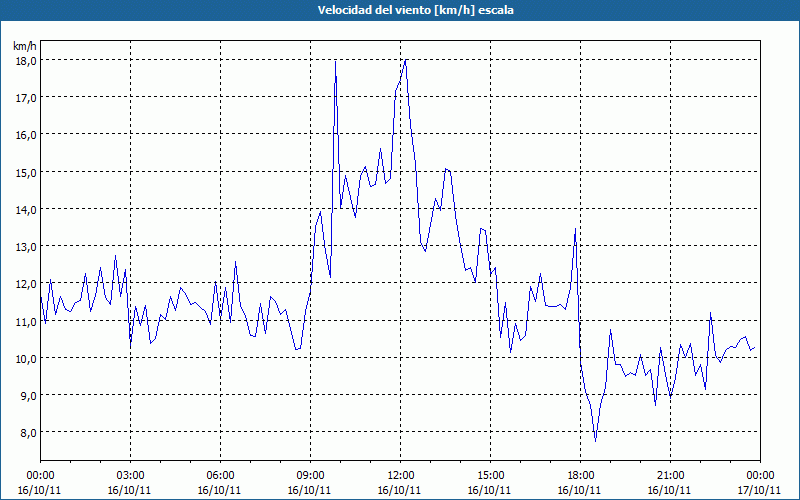The height and width of the screenshot is (500, 800).
Task: Click the 10,0 y-axis value
Action: 25,359
